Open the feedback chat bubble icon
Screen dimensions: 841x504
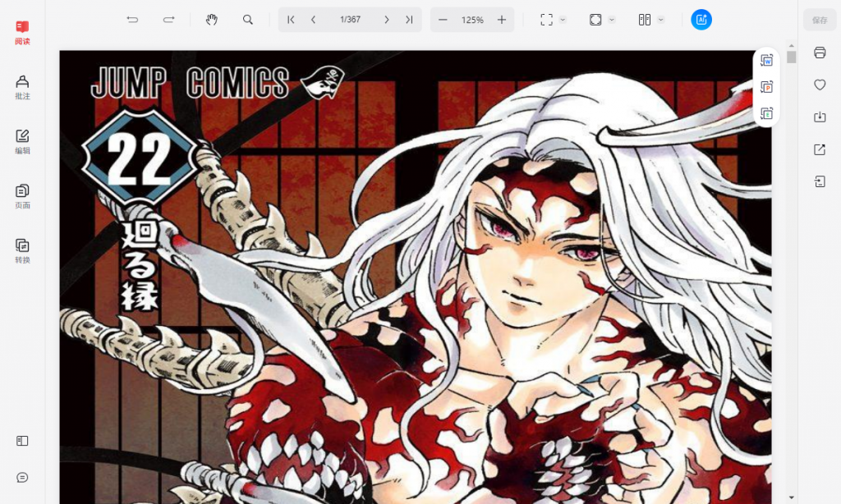coord(22,477)
